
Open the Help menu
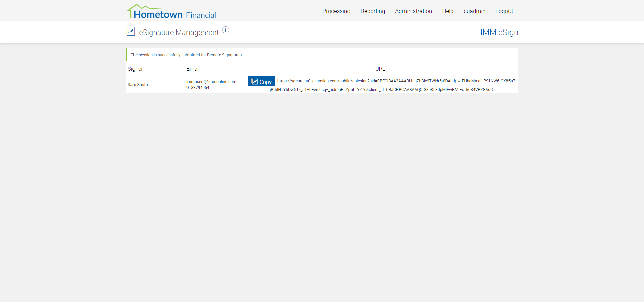(x=448, y=11)
